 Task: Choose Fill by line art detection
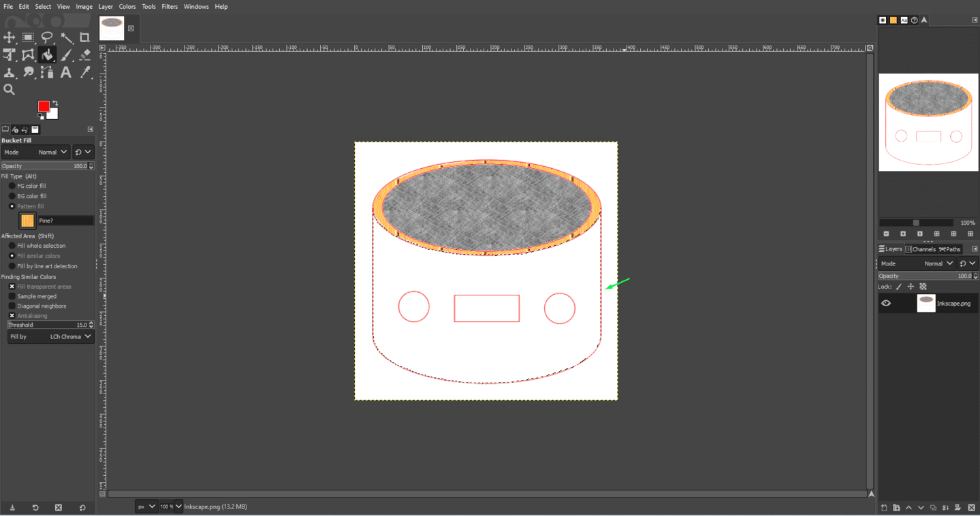pos(43,266)
